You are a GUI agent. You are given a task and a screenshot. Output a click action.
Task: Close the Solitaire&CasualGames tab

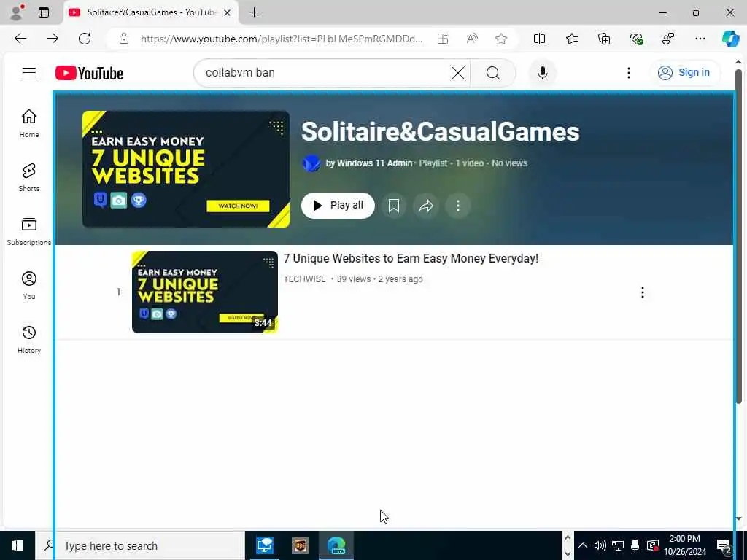[228, 13]
